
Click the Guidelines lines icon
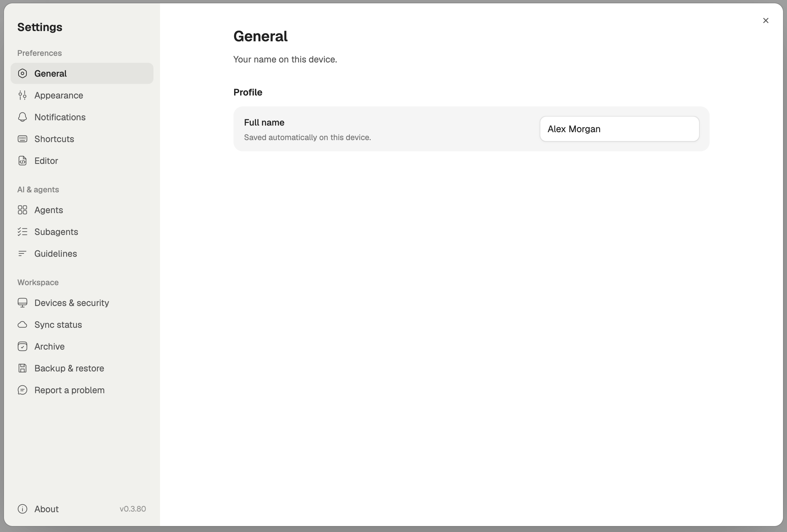[x=22, y=253]
